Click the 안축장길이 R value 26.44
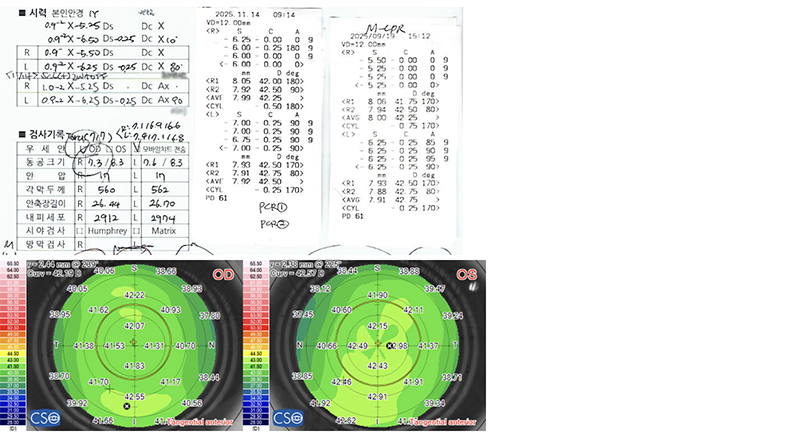This screenshot has height=433, width=800. [x=107, y=203]
